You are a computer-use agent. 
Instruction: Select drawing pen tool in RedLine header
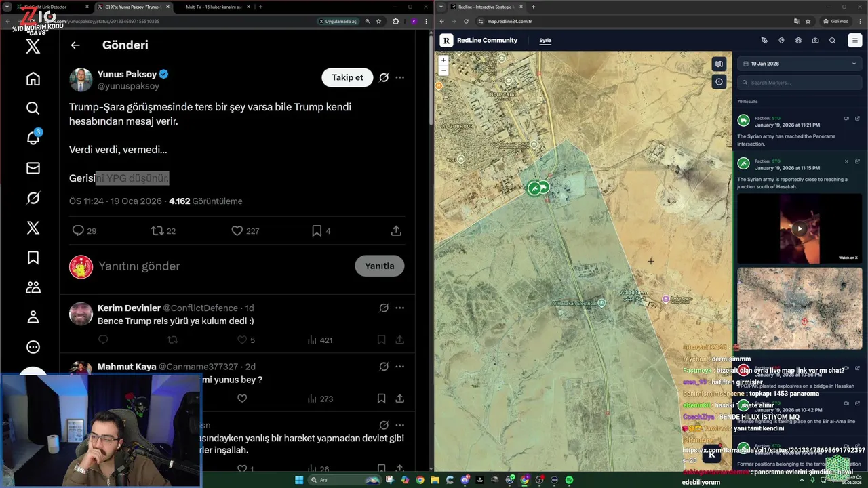tap(764, 41)
